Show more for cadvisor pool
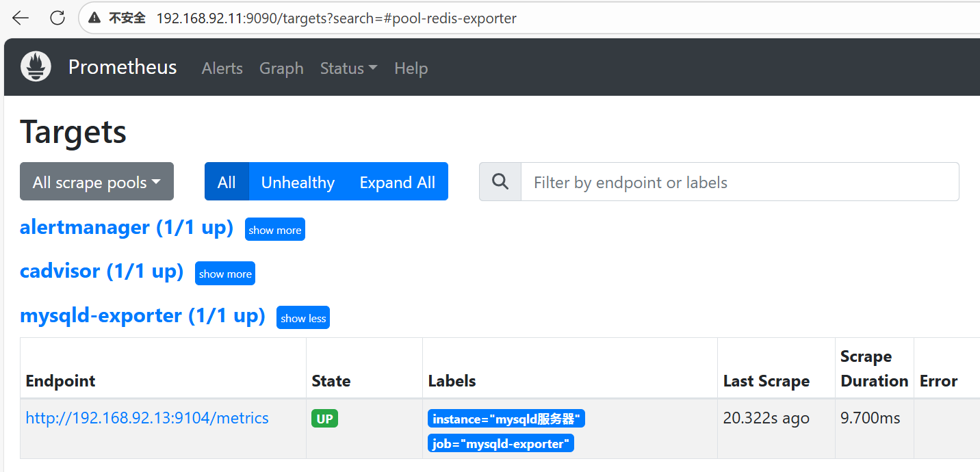 pos(225,274)
